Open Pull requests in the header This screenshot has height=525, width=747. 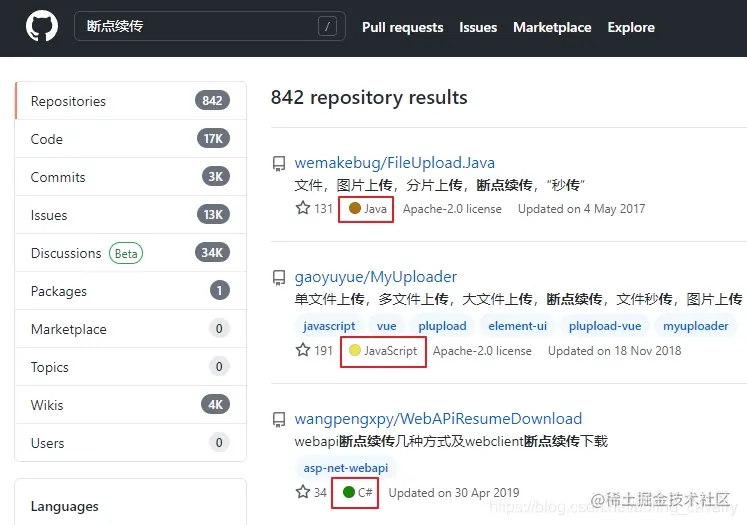403,27
